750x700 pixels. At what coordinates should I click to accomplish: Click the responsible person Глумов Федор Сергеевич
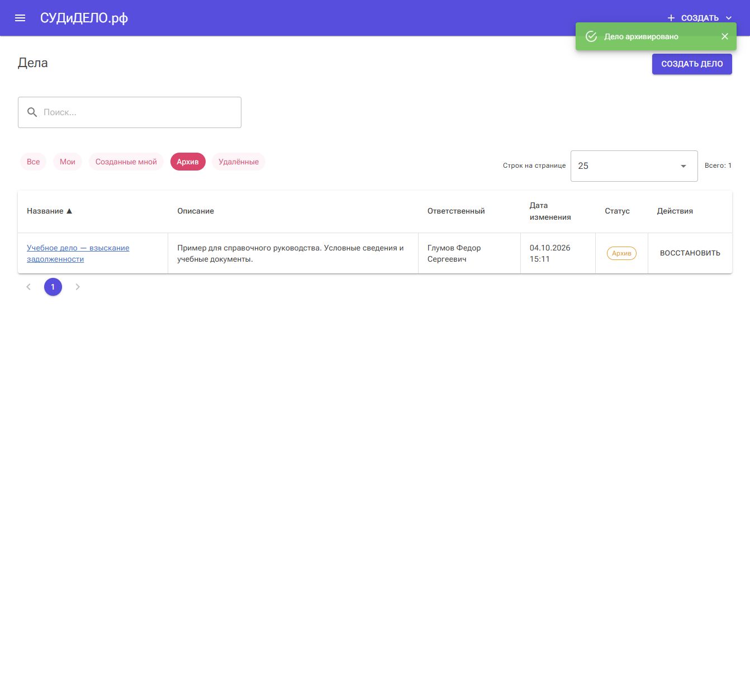[x=454, y=253]
